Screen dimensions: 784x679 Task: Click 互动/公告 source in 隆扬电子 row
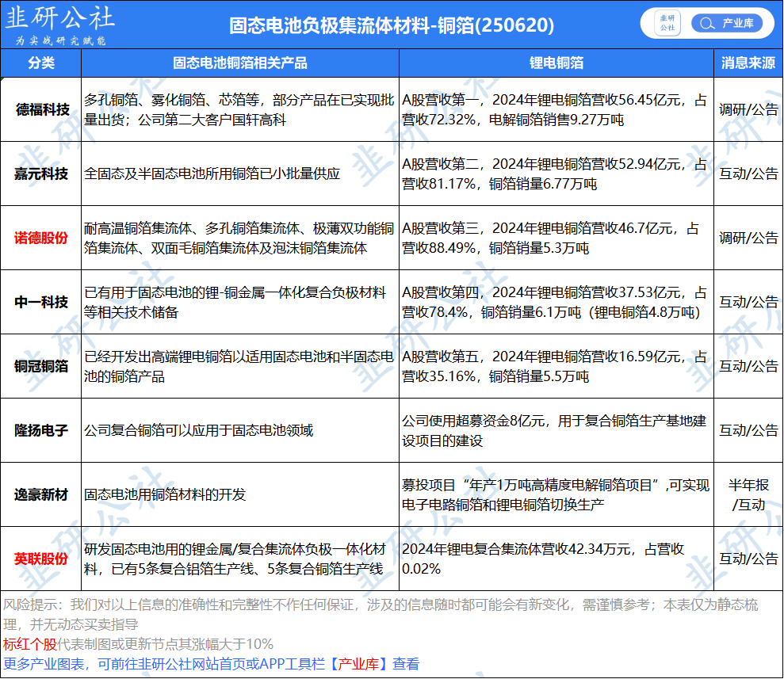click(748, 430)
